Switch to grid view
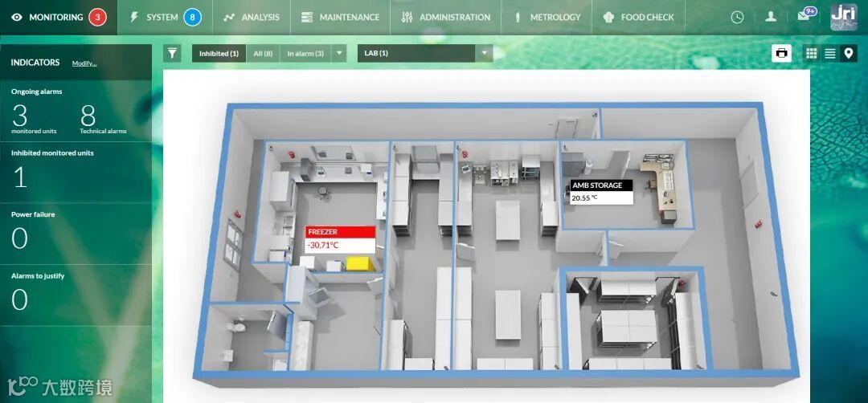This screenshot has height=403, width=868. pos(812,53)
